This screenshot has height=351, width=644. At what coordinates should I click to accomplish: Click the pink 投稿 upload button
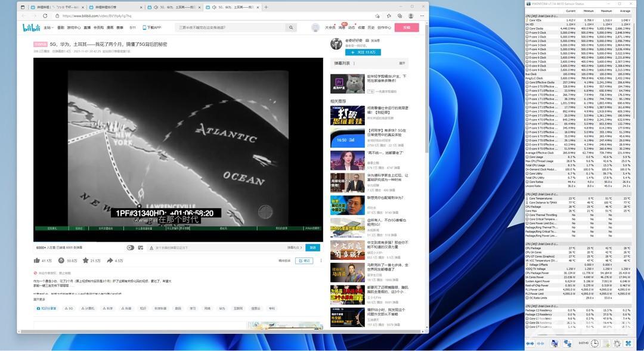(407, 27)
